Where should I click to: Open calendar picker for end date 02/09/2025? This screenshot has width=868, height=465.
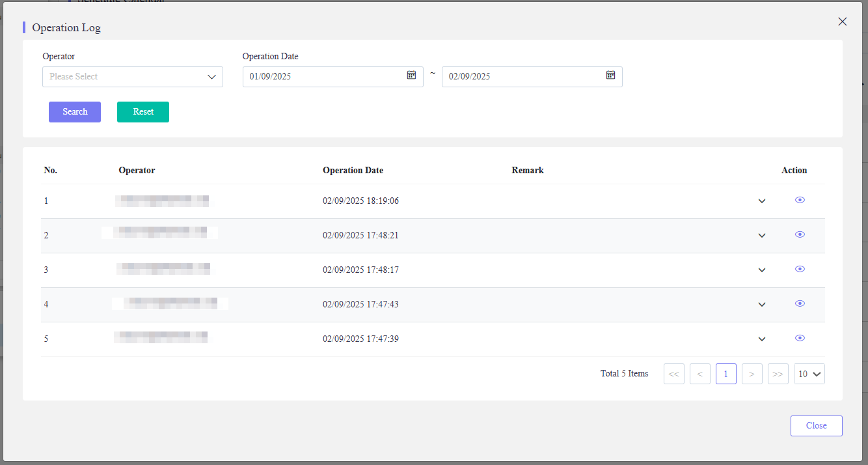610,76
